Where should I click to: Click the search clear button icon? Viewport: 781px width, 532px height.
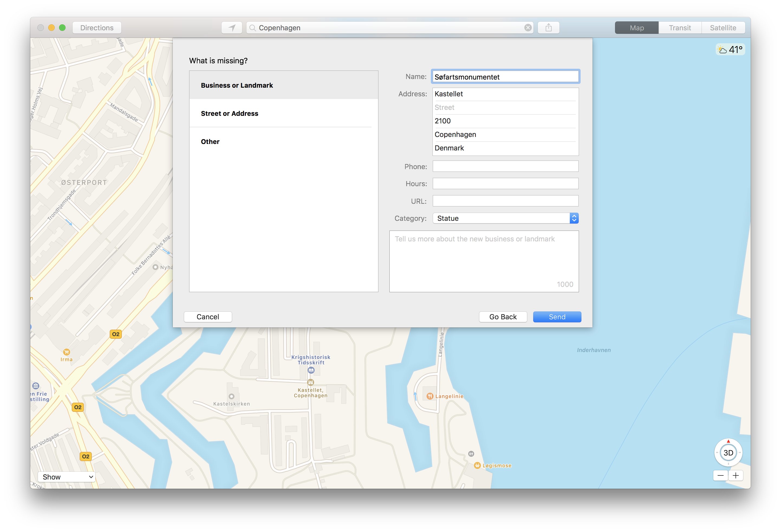point(528,27)
